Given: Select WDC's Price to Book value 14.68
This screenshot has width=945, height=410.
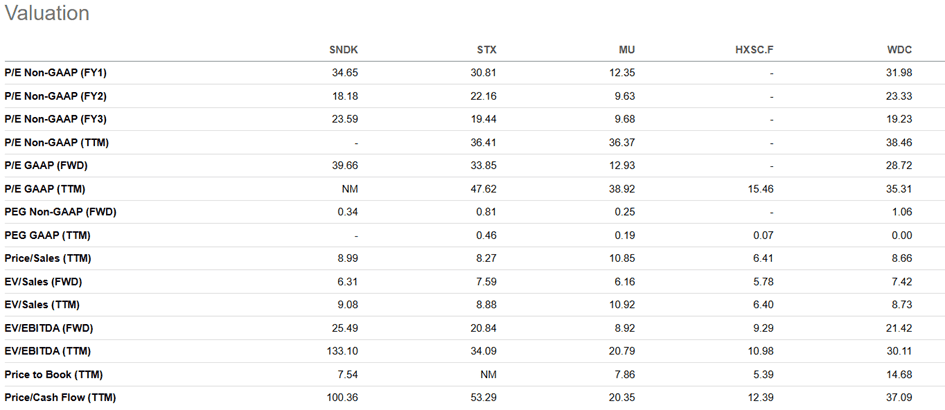Looking at the screenshot, I should tap(926, 375).
